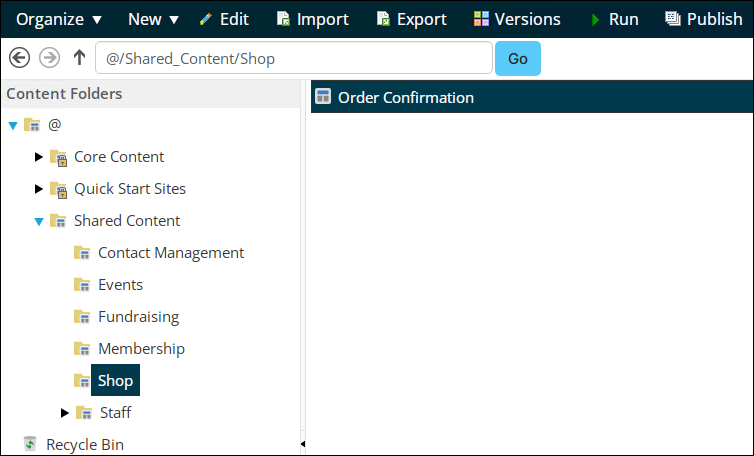
Task: Collapse the Shared Content folder
Action: (x=39, y=221)
